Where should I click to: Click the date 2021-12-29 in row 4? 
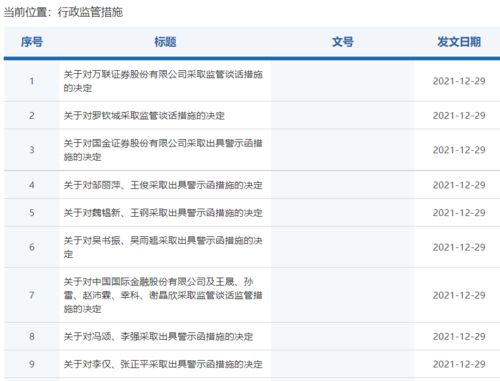[459, 185]
